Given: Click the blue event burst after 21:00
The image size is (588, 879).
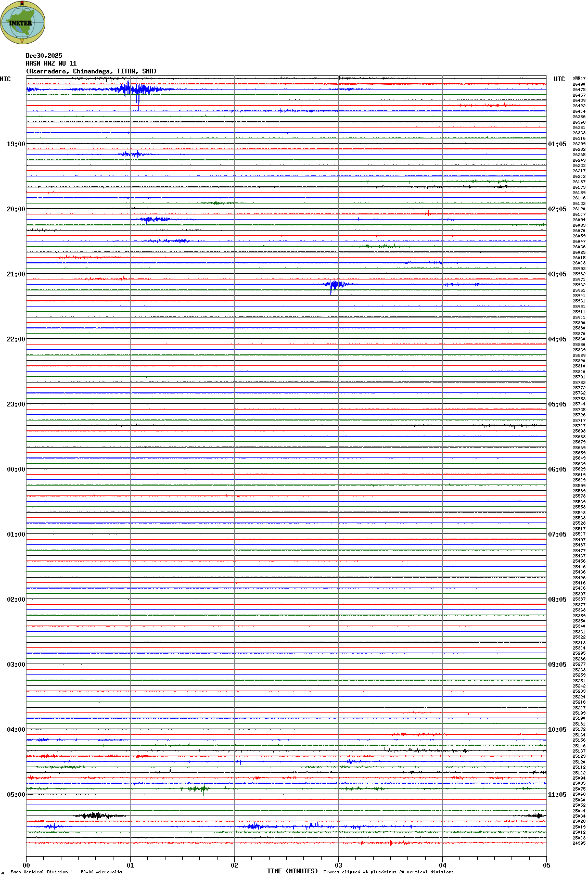Looking at the screenshot, I should 334,284.
